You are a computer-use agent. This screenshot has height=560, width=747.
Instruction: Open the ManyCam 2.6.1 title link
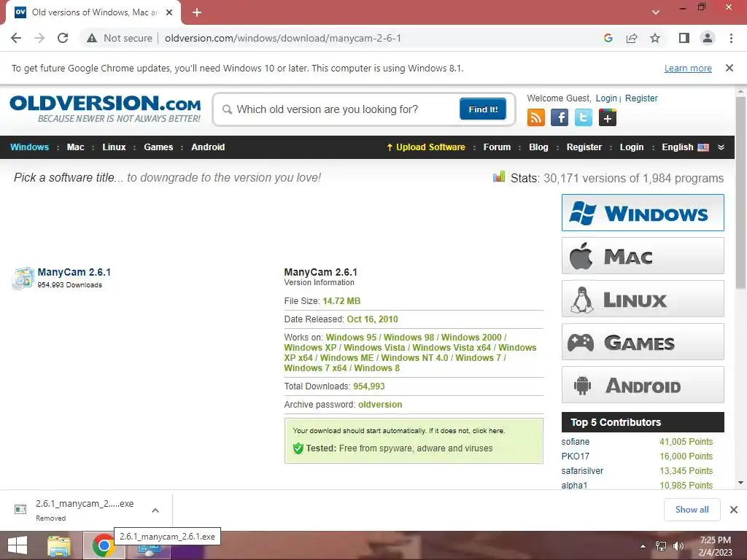(x=74, y=273)
